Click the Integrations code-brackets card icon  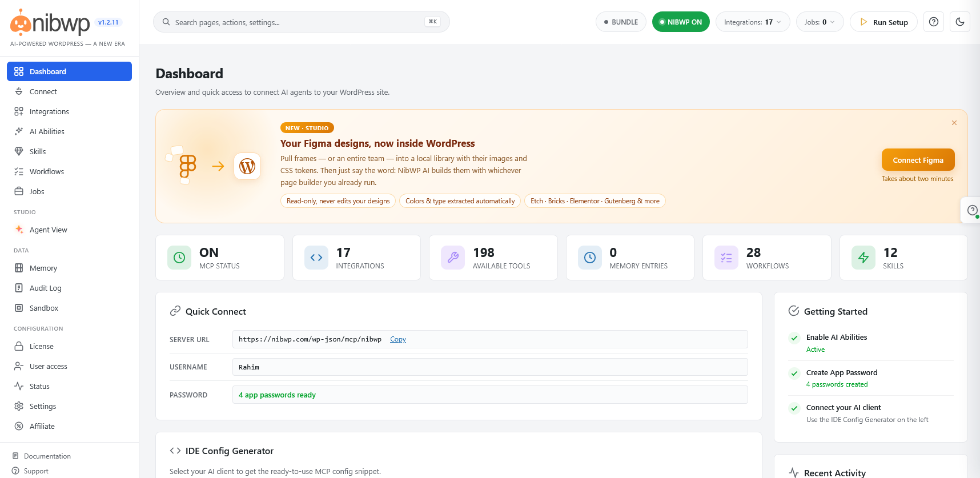[316, 258]
